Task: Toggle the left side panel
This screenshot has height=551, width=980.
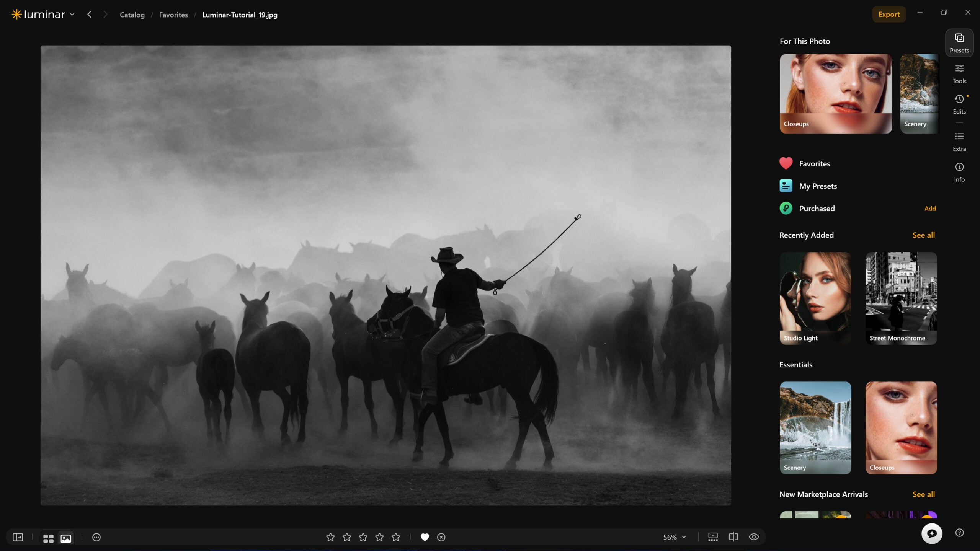Action: 18,537
